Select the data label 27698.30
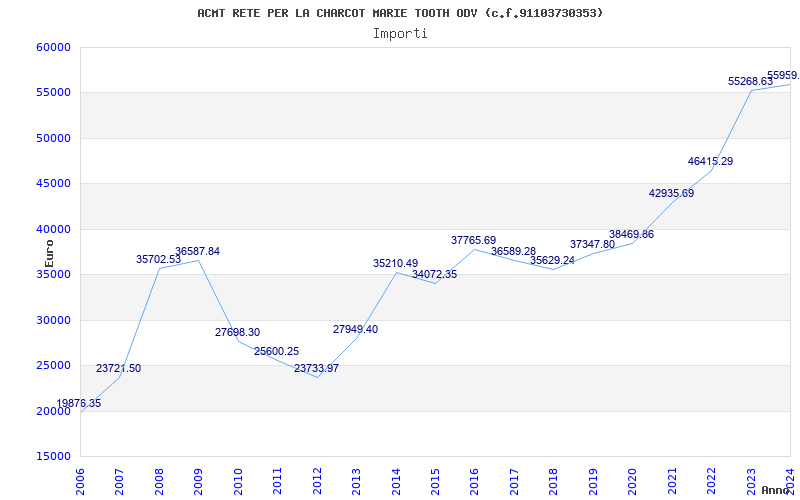Viewport: 800px width, 500px height. tap(237, 333)
